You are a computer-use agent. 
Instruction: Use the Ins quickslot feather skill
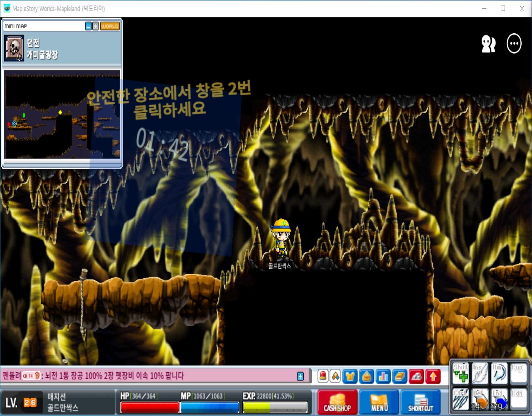click(x=480, y=374)
